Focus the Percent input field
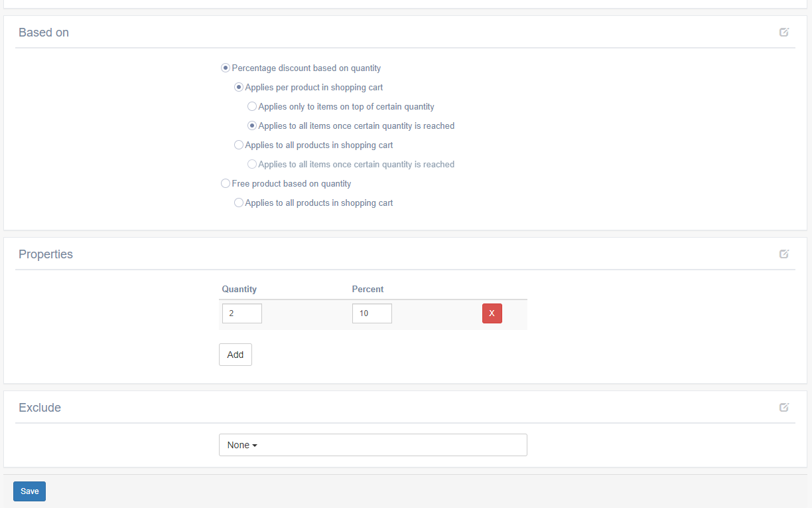 [x=372, y=313]
